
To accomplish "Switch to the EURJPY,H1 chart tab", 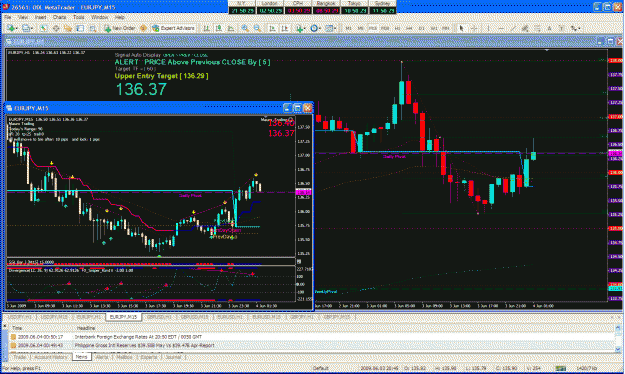I will click(x=87, y=317).
